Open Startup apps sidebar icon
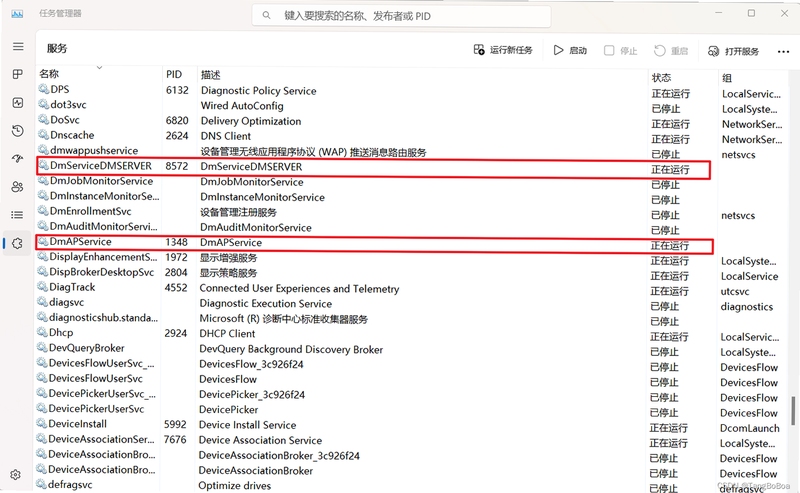Screen dimensions: 800x493 18,159
